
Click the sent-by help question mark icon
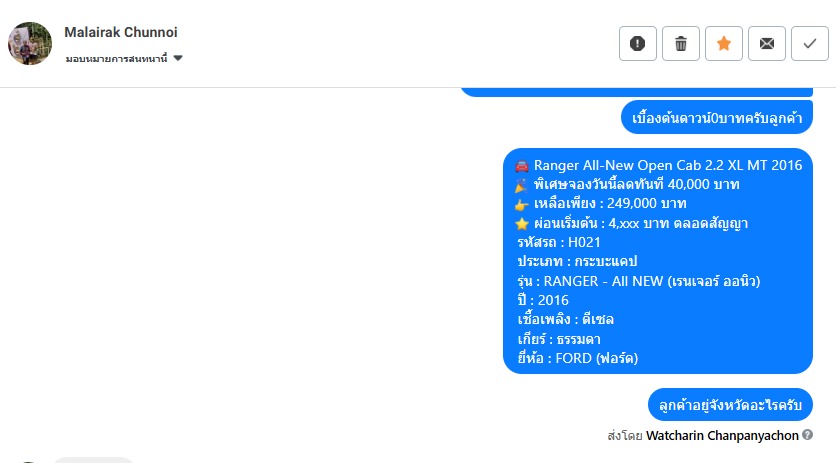click(808, 435)
